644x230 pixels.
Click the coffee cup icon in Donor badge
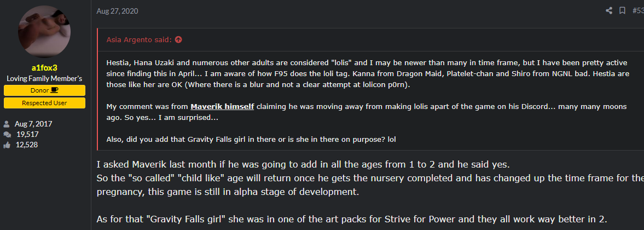55,90
